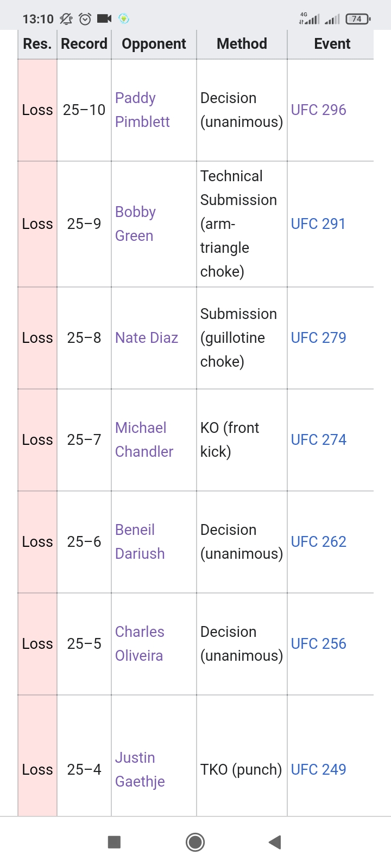
Task: Open the Bobby Green opponent link
Action: point(135,224)
